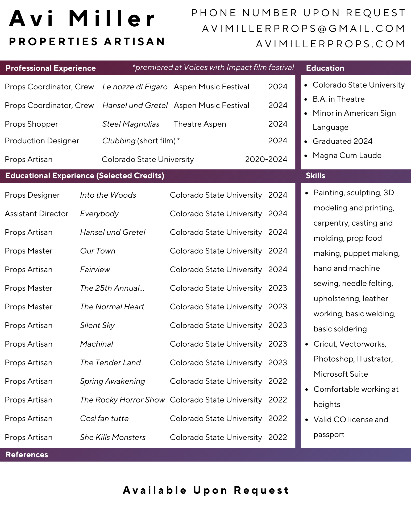The width and height of the screenshot is (411, 532).
Task: Open the avimillerprops.com website link
Action: coord(330,44)
